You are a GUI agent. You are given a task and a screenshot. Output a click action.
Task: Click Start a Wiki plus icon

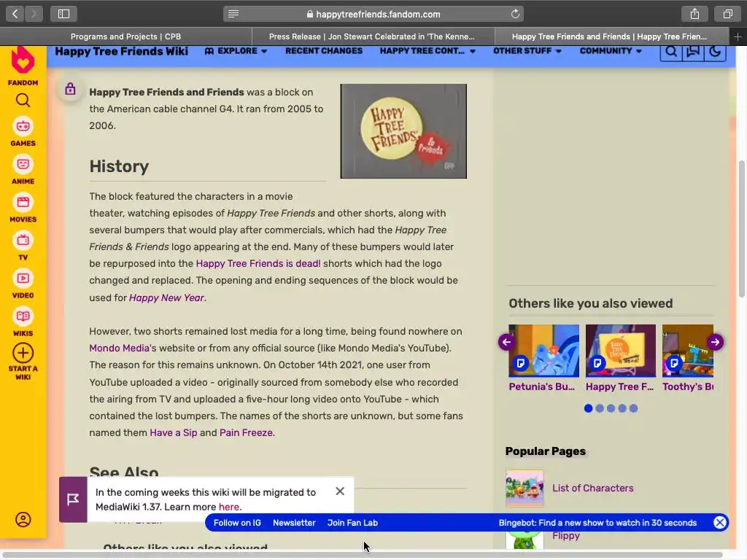(x=23, y=354)
